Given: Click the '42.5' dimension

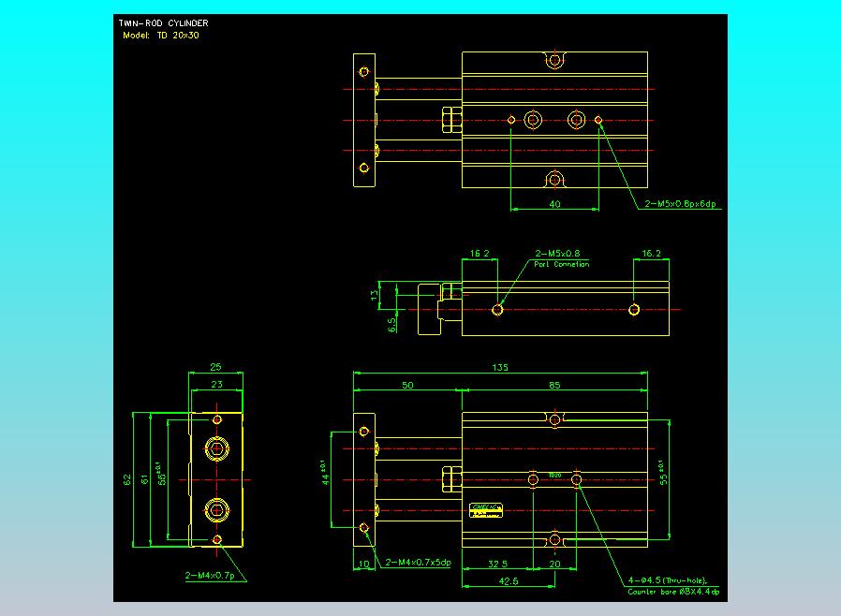Looking at the screenshot, I should (x=509, y=580).
